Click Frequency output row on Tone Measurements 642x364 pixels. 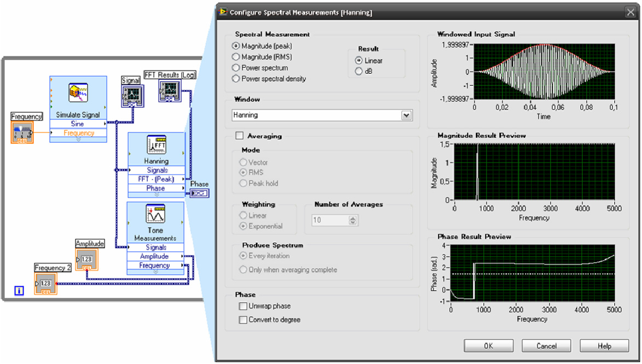[x=155, y=265]
